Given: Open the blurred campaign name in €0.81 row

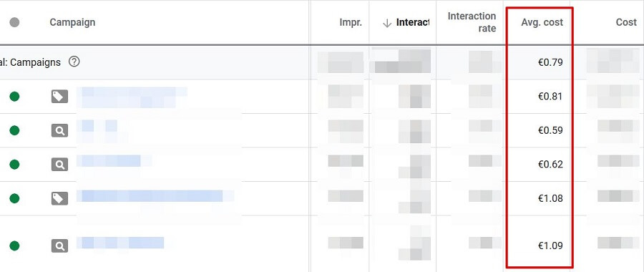Looking at the screenshot, I should 132,97.
